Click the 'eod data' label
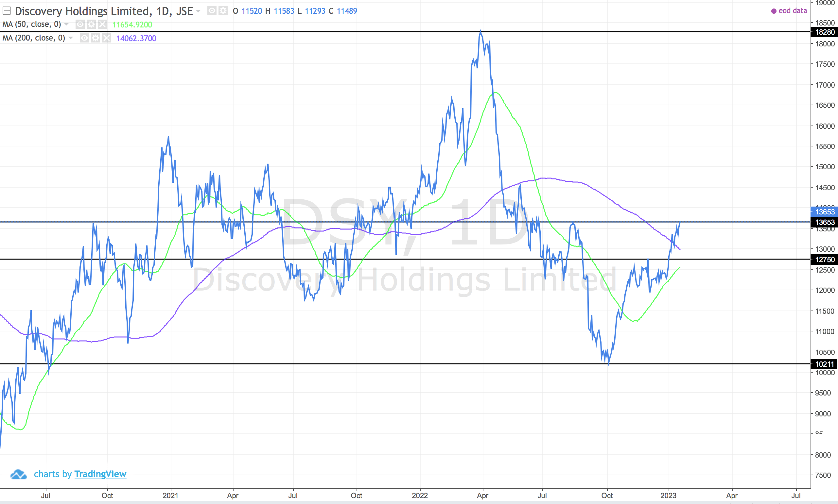The width and height of the screenshot is (838, 504). point(793,11)
